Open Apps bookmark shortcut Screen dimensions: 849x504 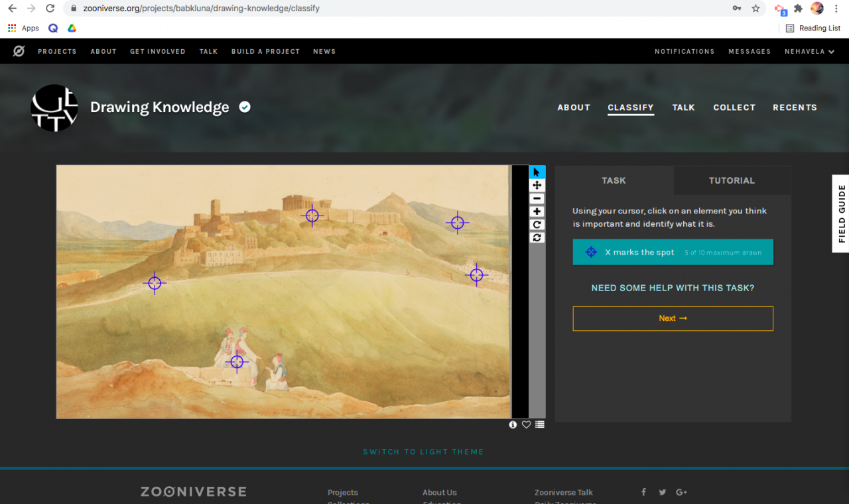[x=24, y=28]
